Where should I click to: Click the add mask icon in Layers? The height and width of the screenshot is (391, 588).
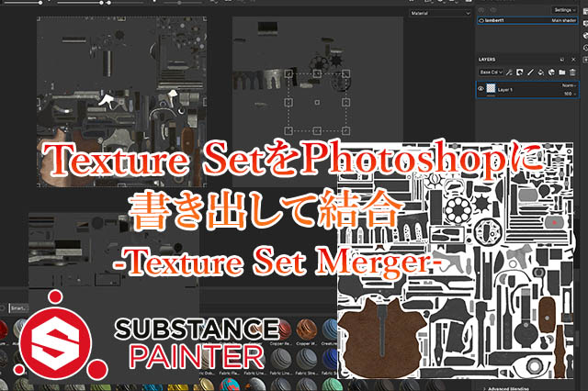click(x=519, y=71)
